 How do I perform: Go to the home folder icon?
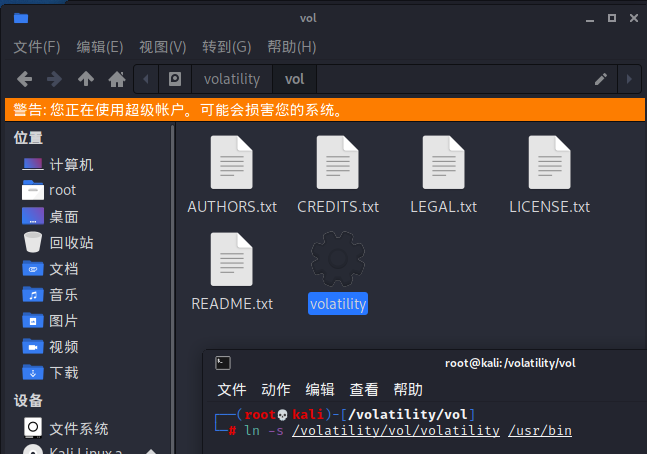click(117, 79)
